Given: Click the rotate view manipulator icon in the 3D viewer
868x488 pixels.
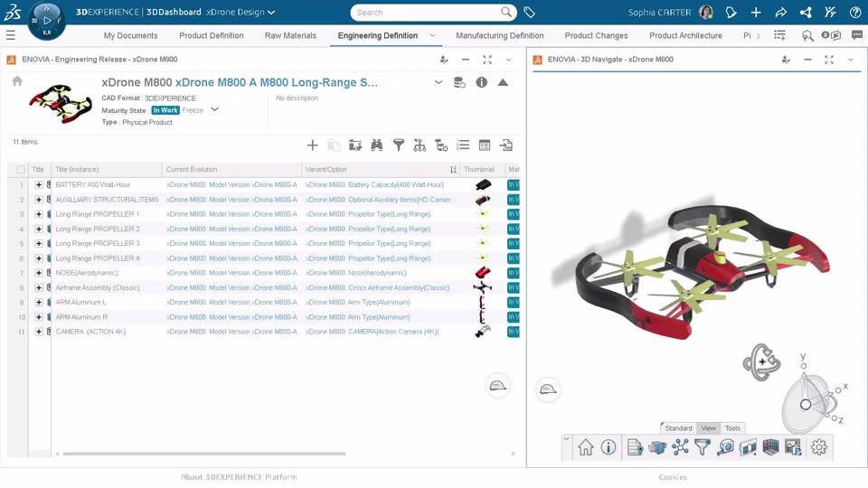Looking at the screenshot, I should (761, 362).
